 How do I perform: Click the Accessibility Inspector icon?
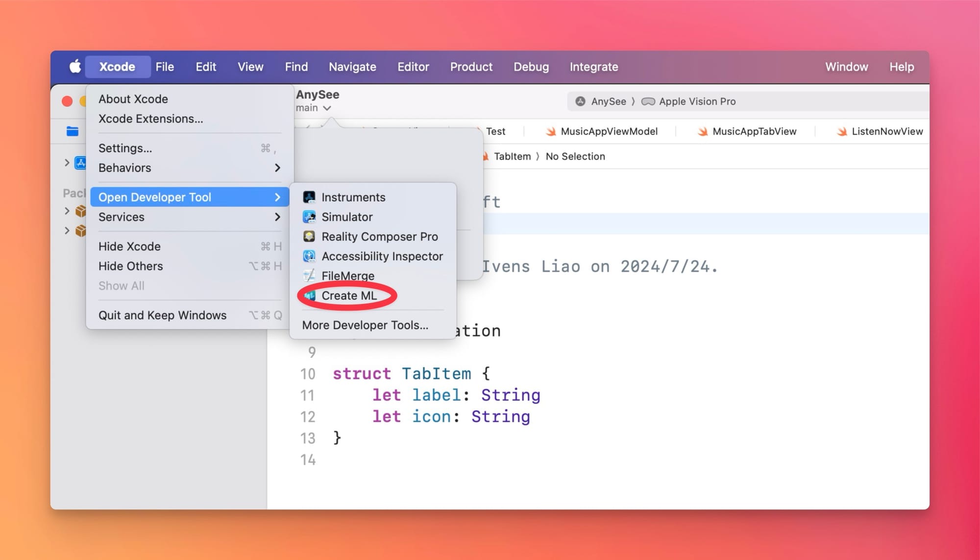[x=309, y=256]
